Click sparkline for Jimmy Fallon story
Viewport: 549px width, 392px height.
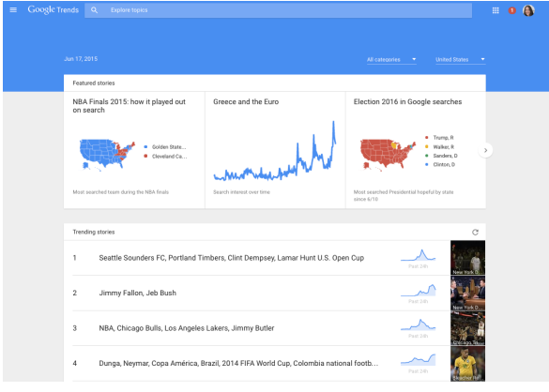coord(418,290)
